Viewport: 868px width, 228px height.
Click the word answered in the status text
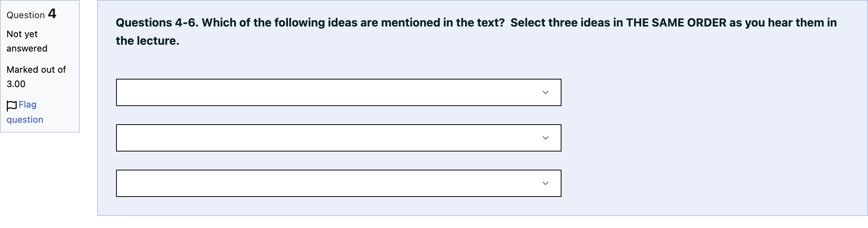pos(27,48)
